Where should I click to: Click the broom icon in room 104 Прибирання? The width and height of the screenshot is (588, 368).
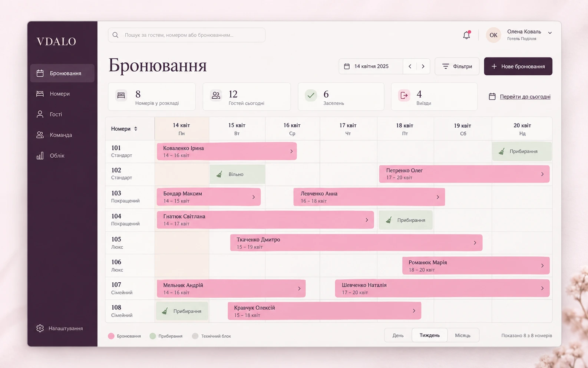coord(389,220)
